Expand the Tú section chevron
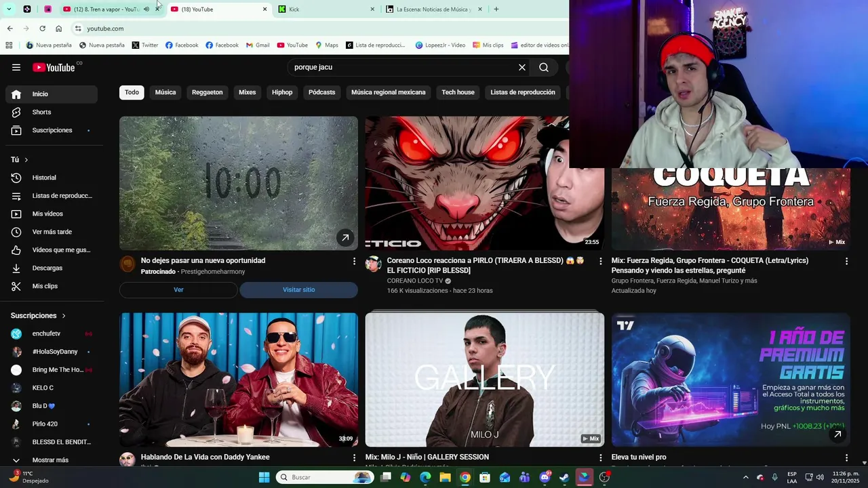Image resolution: width=868 pixels, height=488 pixels. [26, 160]
